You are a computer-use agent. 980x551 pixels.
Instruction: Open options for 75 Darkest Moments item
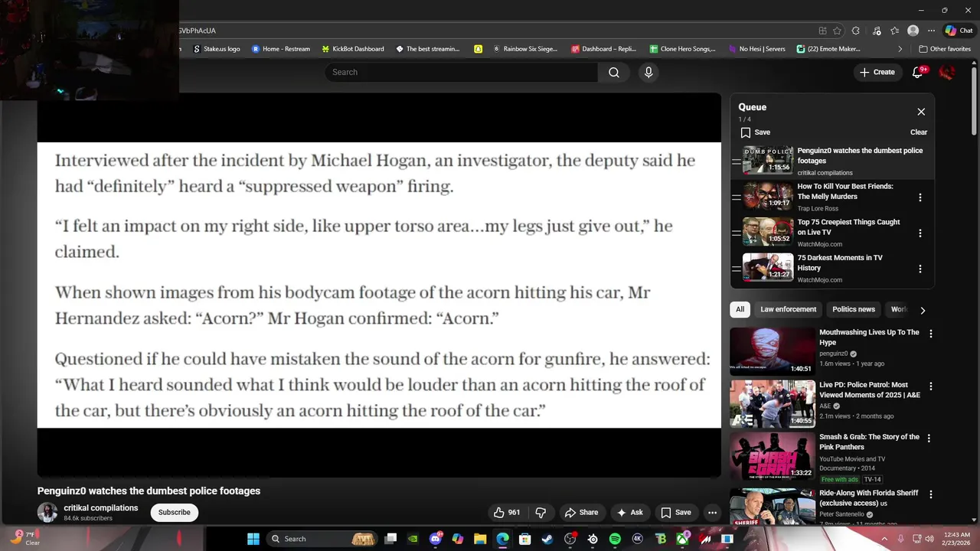pos(920,269)
